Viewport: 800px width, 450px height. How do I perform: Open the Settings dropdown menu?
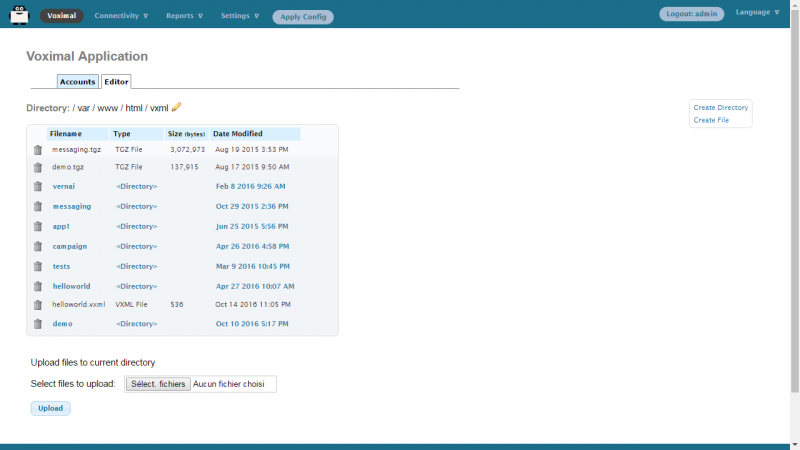pyautogui.click(x=240, y=16)
